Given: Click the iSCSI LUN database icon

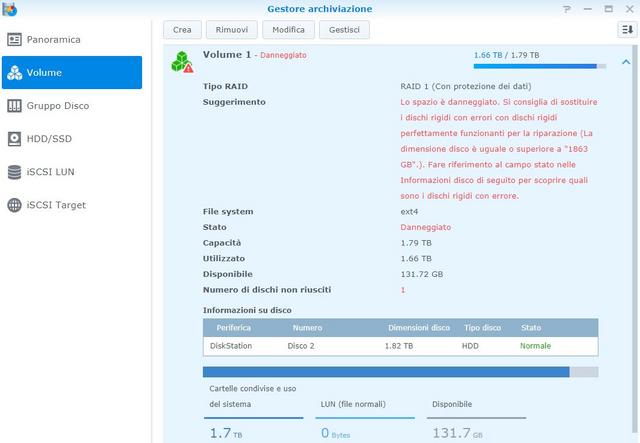Looking at the screenshot, I should coord(14,172).
